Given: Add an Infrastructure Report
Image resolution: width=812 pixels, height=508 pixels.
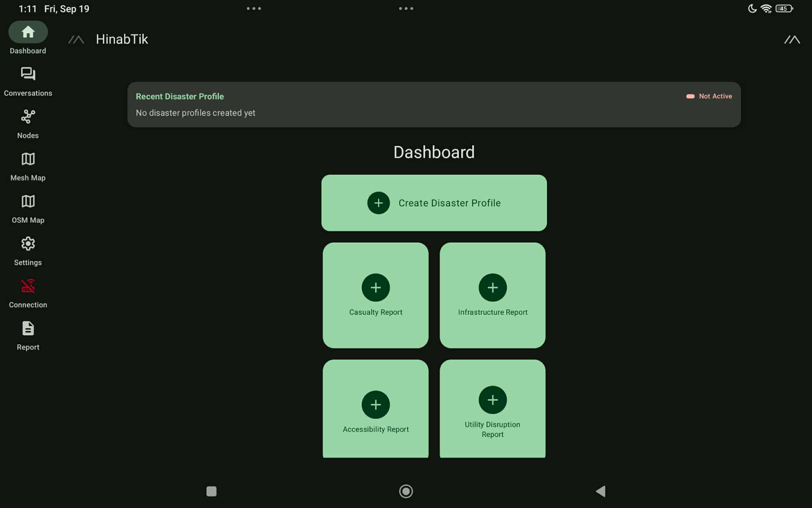Looking at the screenshot, I should click(492, 288).
